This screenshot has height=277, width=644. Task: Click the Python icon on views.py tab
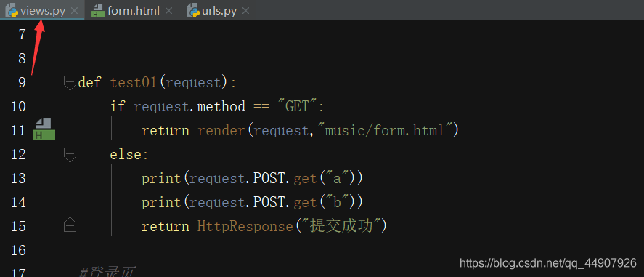pos(12,11)
